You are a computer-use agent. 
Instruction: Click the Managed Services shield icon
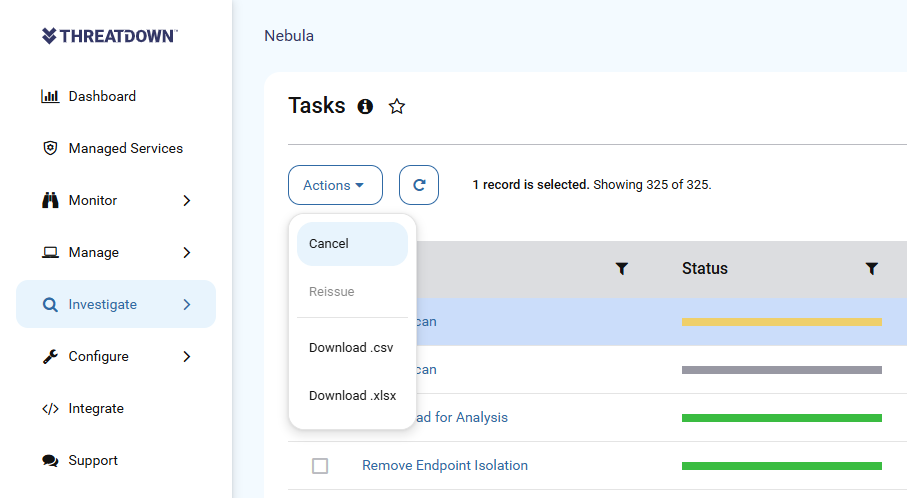coord(50,148)
